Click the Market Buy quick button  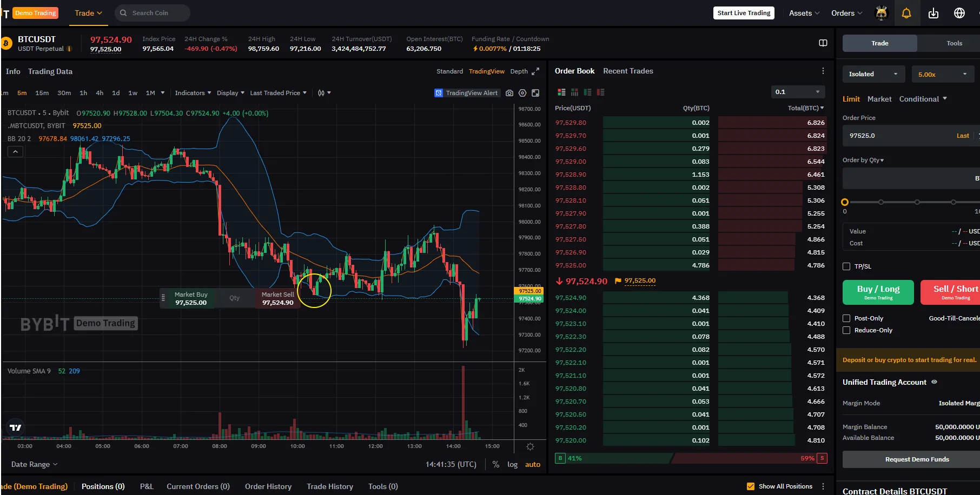coord(191,298)
